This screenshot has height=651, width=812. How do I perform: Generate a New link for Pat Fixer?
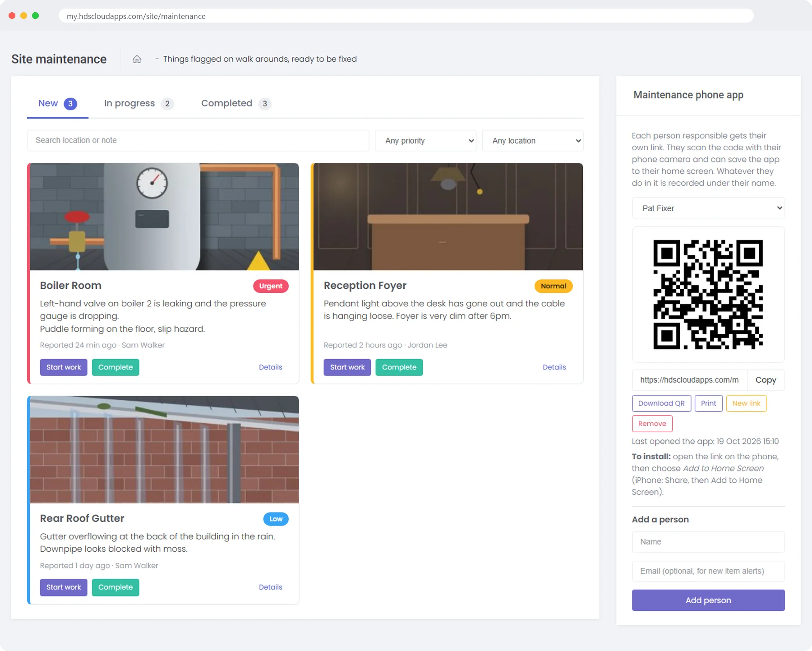[747, 403]
